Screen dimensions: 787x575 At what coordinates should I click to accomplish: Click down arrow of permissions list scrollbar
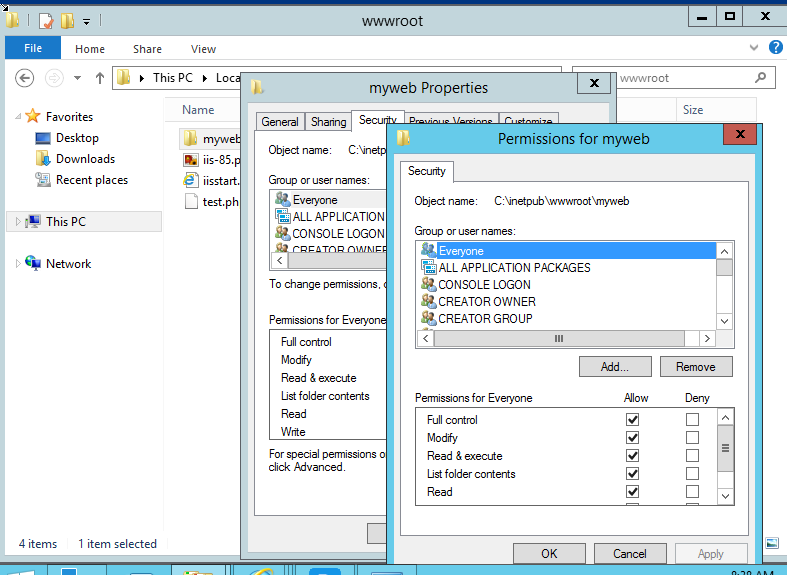coord(725,496)
